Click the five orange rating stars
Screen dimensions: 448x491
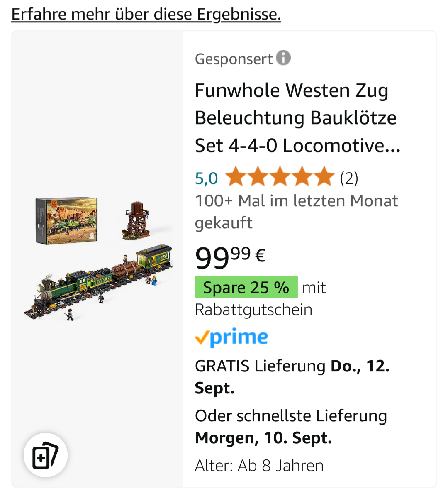tap(280, 177)
